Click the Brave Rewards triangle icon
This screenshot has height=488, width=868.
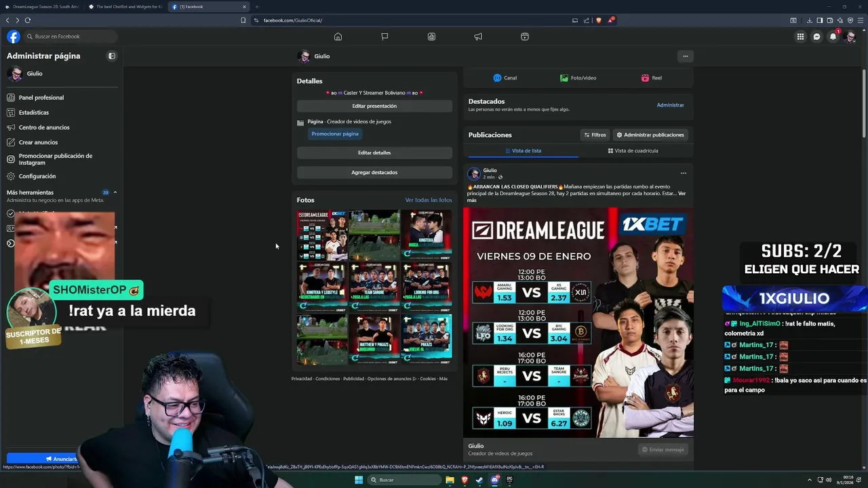610,20
